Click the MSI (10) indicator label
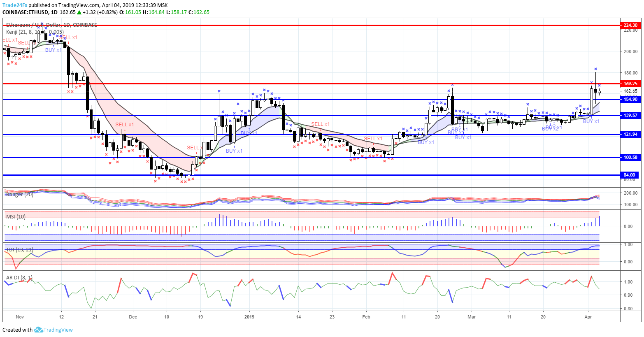 coord(16,216)
